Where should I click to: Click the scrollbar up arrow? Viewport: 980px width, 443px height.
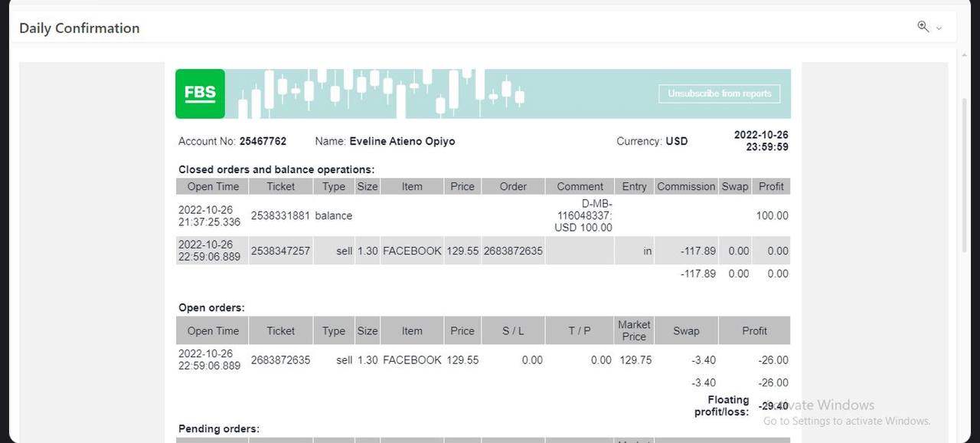[964, 55]
